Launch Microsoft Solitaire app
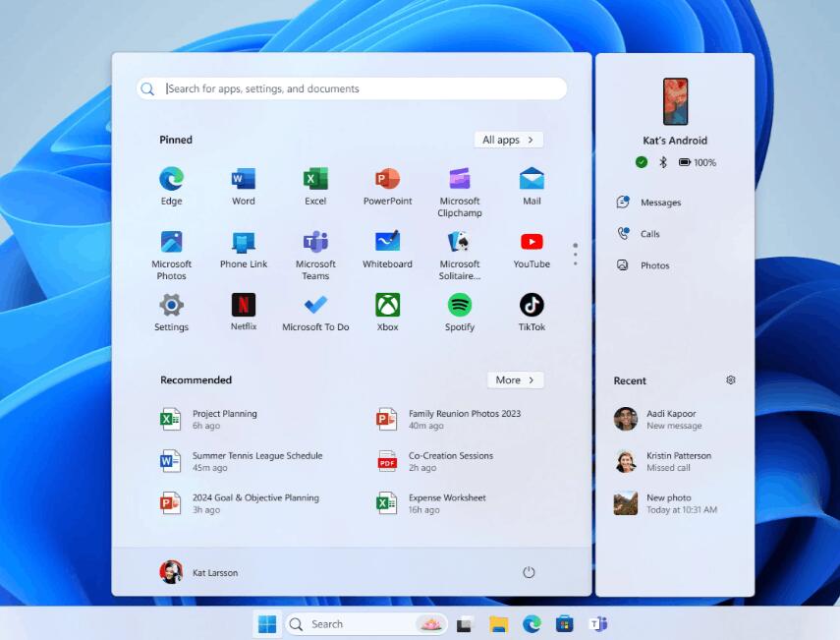The width and height of the screenshot is (840, 640). [460, 256]
